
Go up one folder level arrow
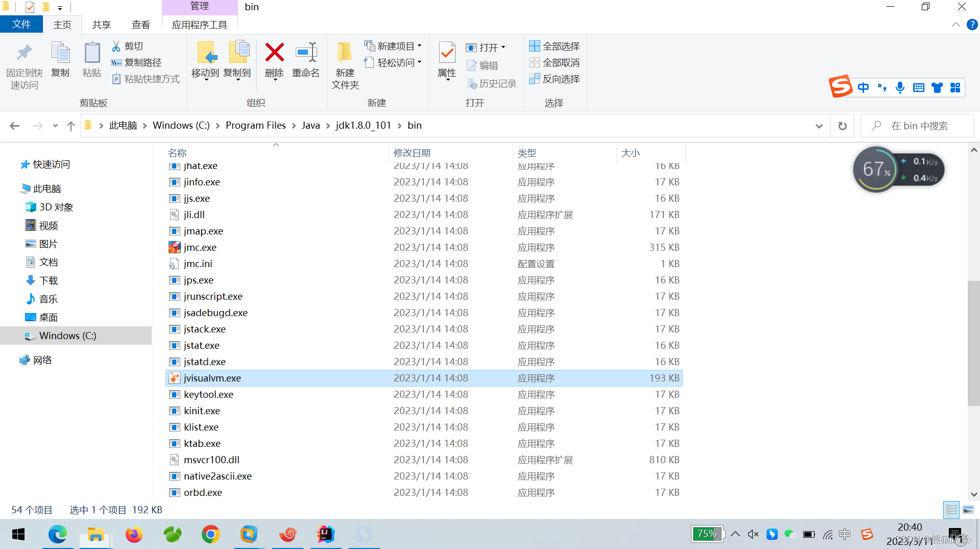(71, 126)
